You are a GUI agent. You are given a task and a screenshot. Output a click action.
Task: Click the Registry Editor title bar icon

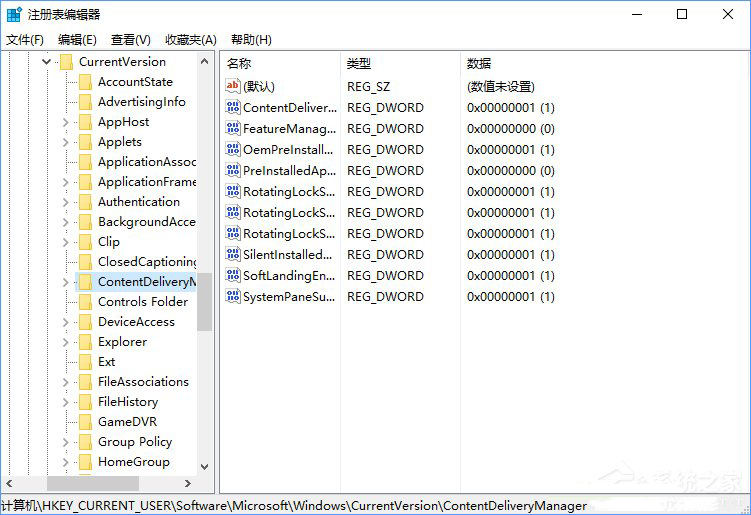(14, 14)
